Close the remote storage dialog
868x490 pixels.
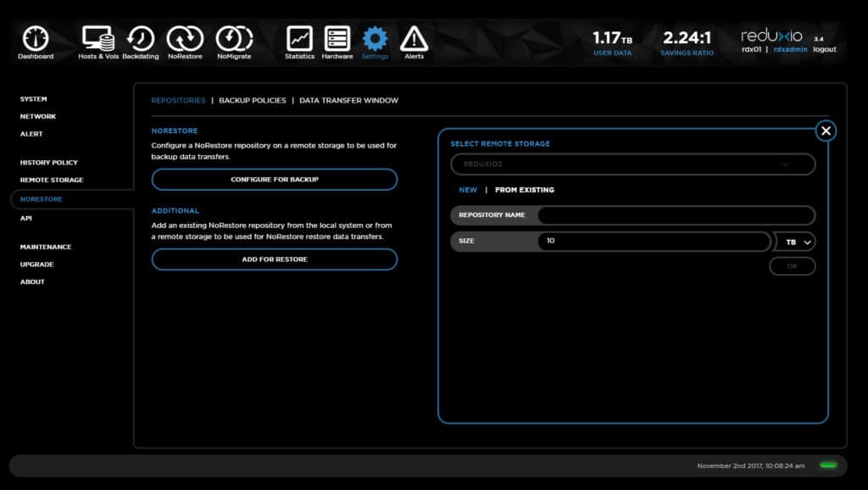pyautogui.click(x=826, y=131)
